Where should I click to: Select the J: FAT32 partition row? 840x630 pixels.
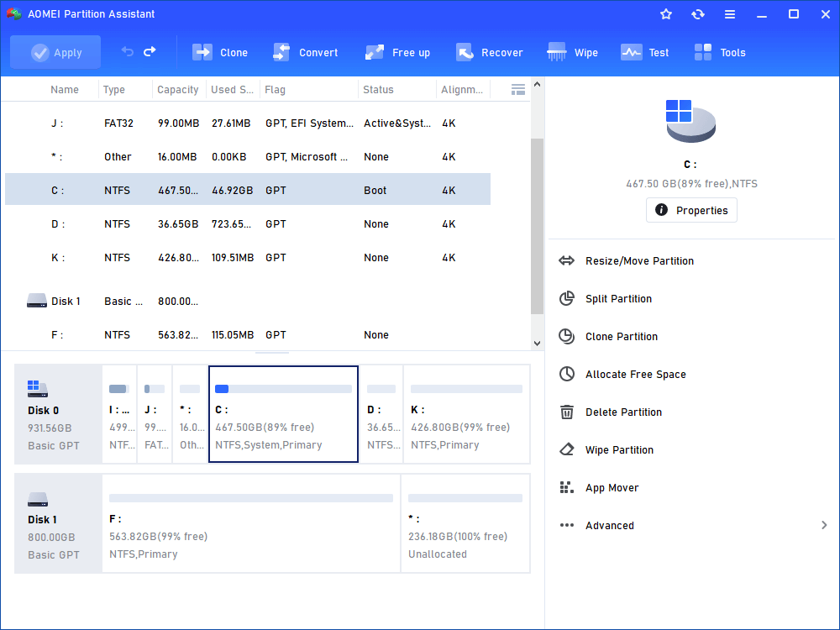(248, 123)
